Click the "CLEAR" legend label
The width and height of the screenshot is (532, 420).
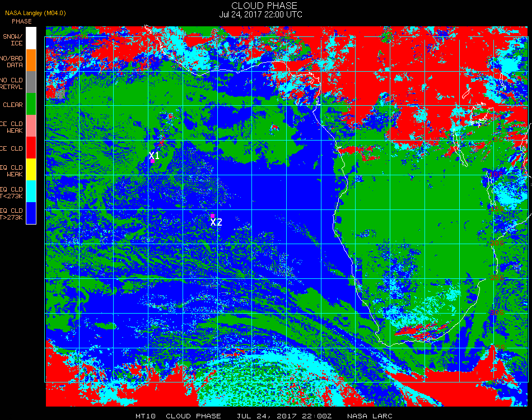(x=13, y=105)
